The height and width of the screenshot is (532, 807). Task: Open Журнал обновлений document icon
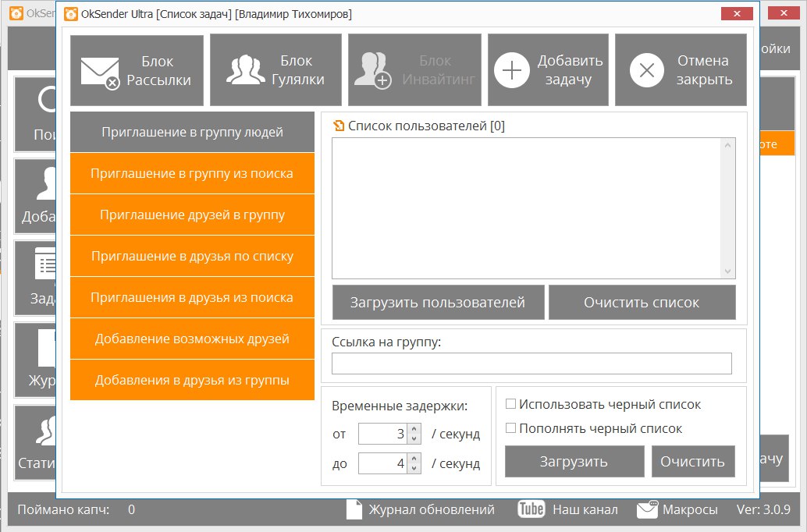(354, 509)
